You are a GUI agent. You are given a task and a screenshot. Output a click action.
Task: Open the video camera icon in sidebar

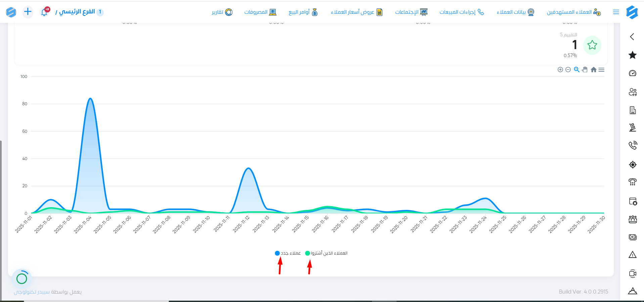[x=633, y=273]
